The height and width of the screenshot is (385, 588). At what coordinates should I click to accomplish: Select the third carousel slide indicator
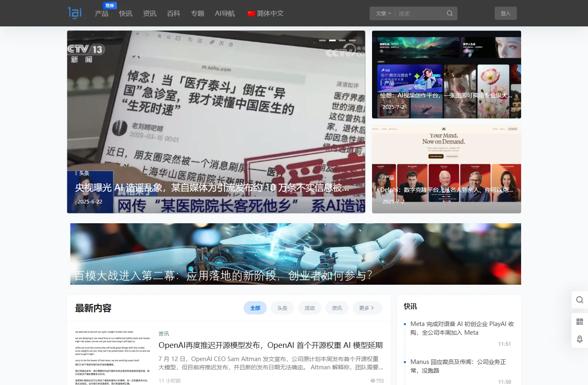(342, 40)
